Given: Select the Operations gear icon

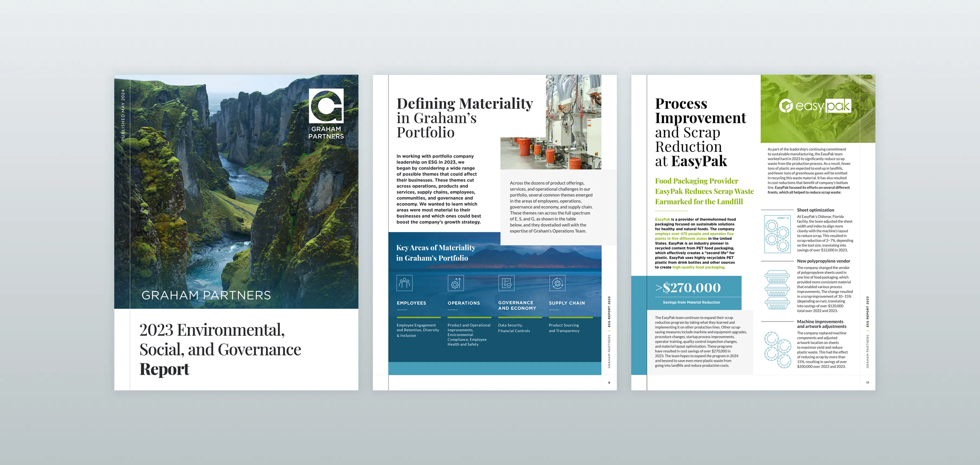Looking at the screenshot, I should point(456,283).
